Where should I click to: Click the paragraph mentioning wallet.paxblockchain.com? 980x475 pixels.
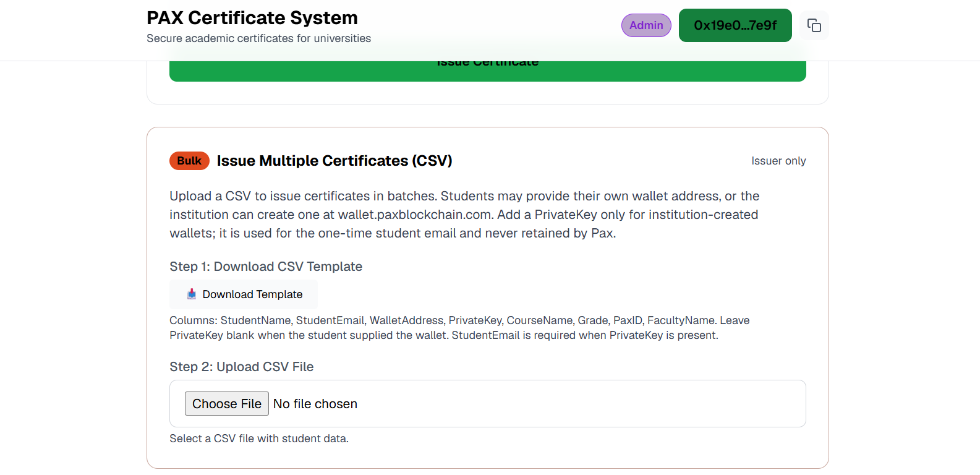(464, 215)
